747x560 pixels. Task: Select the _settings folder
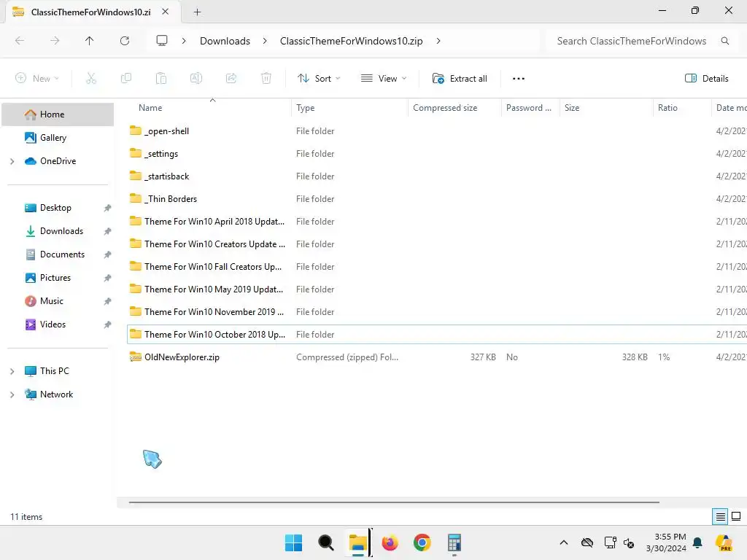click(x=437, y=154)
